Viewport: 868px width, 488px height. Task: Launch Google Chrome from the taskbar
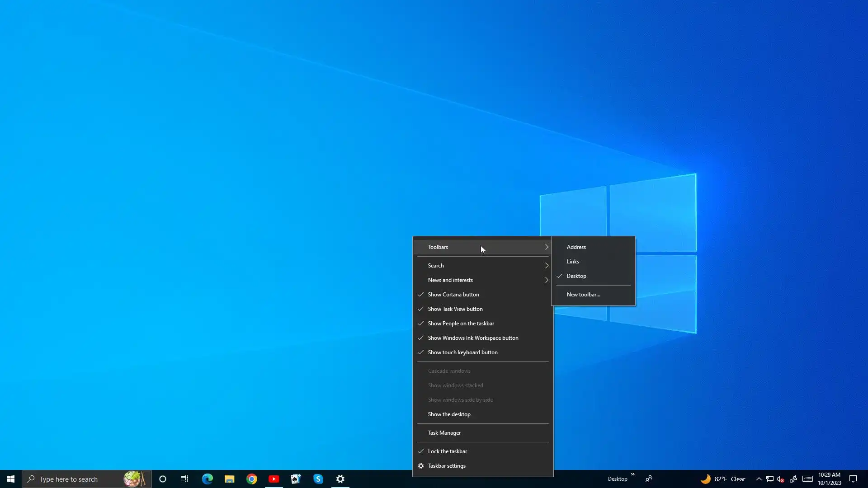click(252, 479)
